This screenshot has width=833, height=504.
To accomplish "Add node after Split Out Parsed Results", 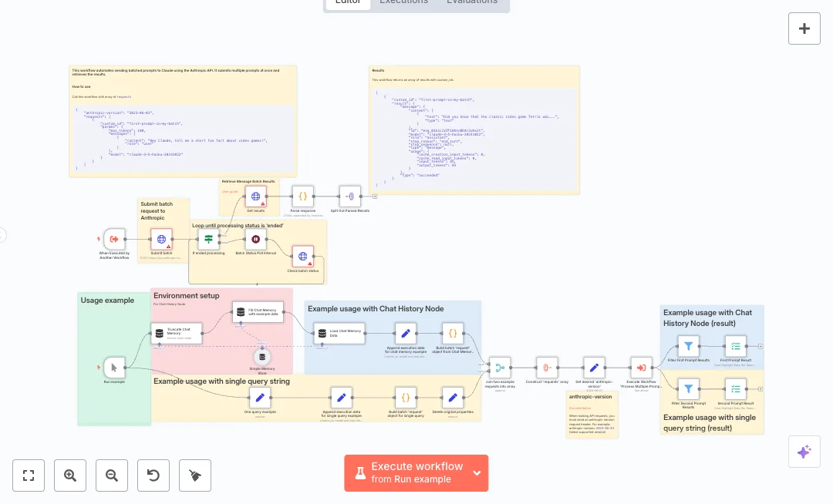I will [x=375, y=197].
